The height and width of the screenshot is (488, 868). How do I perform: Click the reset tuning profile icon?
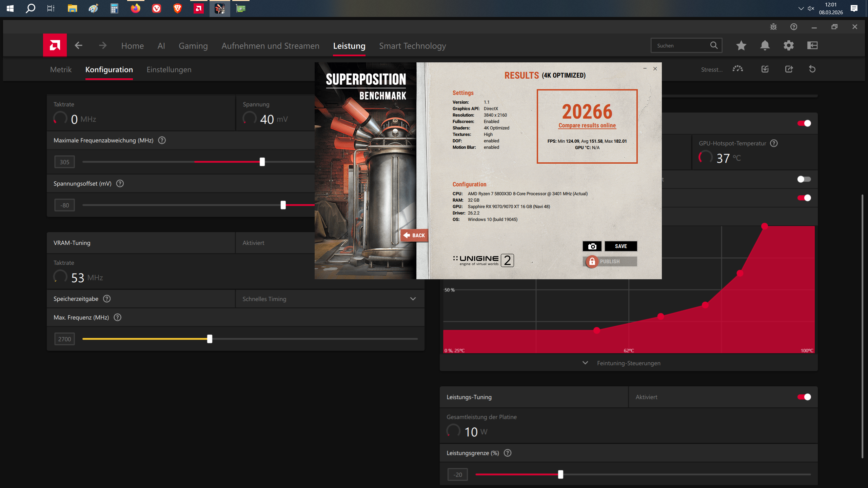(x=812, y=69)
